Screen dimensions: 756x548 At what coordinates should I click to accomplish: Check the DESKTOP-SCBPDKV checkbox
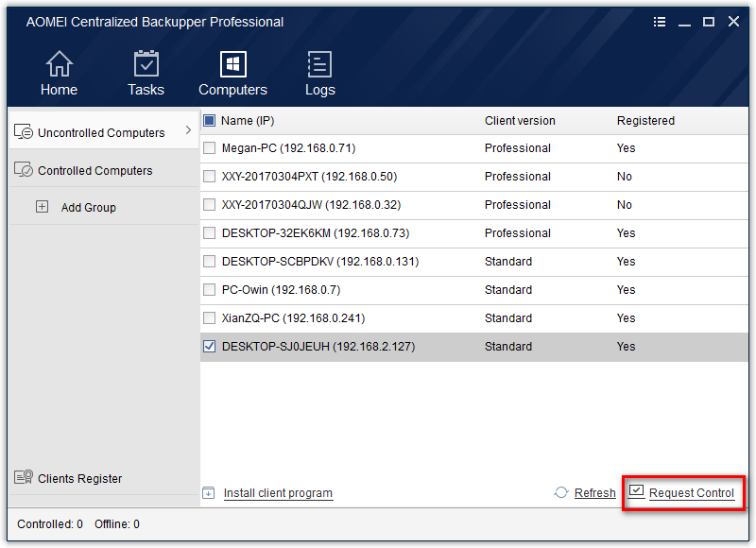(209, 261)
